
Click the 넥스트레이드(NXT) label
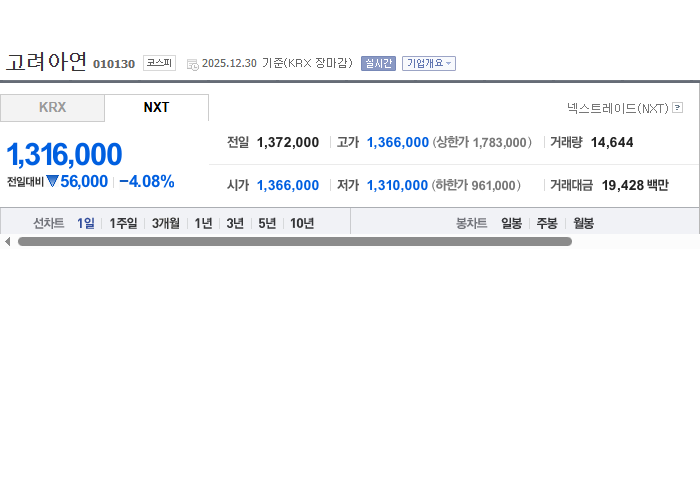point(618,108)
